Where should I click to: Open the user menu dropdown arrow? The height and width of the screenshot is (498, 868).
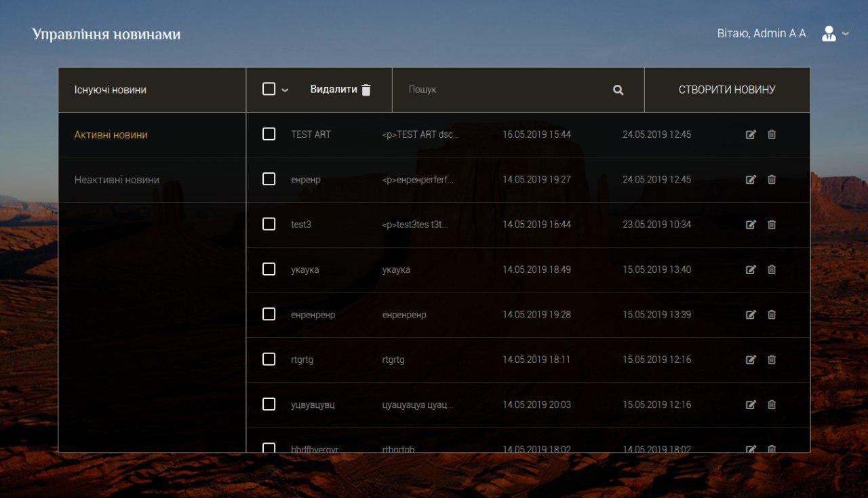[x=846, y=34]
